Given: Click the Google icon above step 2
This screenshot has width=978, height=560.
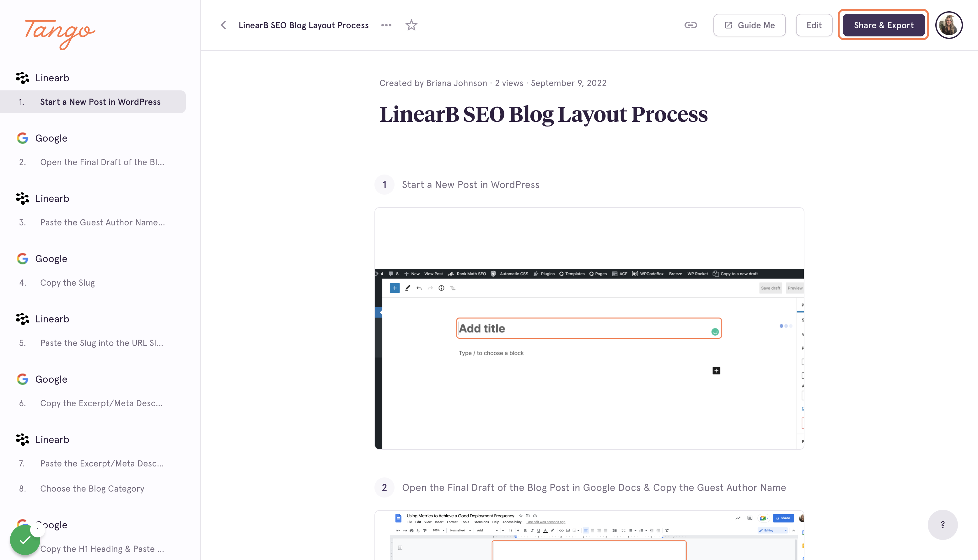Looking at the screenshot, I should click(x=22, y=138).
